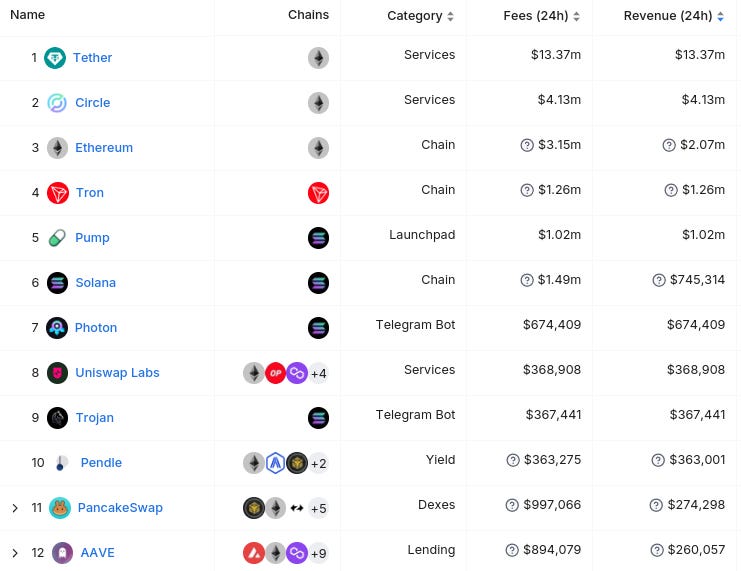Click Ethereum chain icon in Tether row
This screenshot has height=571, width=741.
[319, 58]
